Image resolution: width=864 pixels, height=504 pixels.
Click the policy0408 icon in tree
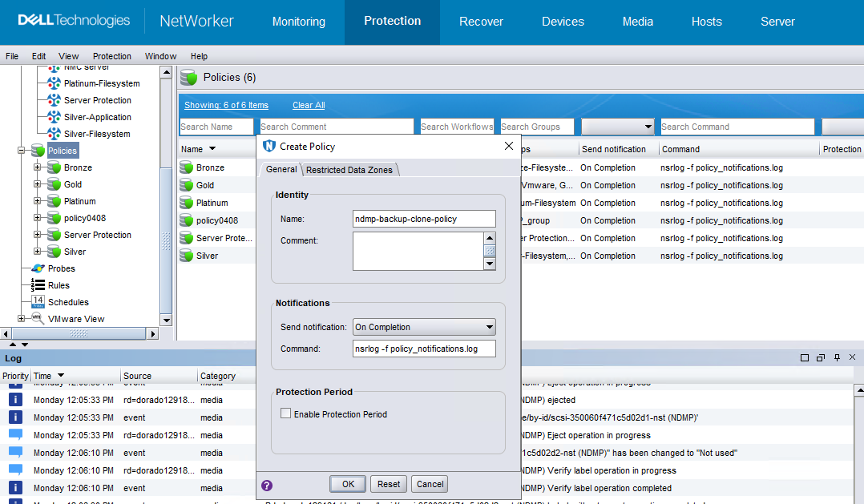point(54,218)
